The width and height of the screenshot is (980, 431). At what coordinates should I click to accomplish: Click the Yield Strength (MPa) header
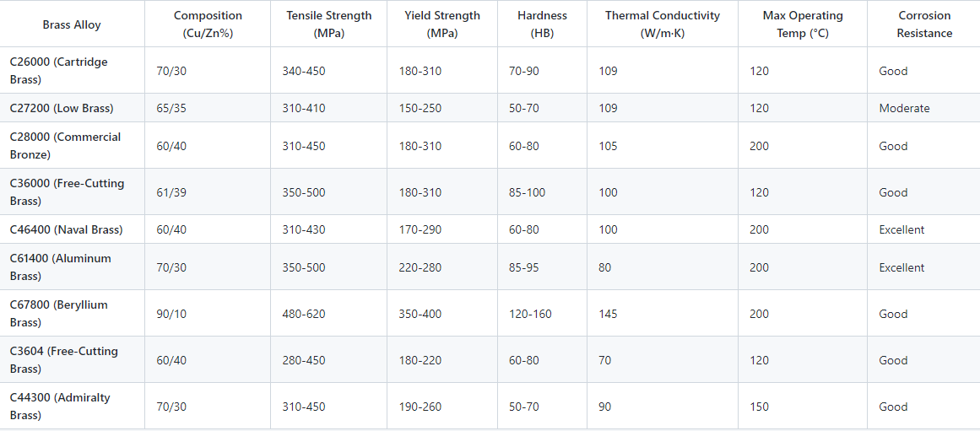coord(442,24)
